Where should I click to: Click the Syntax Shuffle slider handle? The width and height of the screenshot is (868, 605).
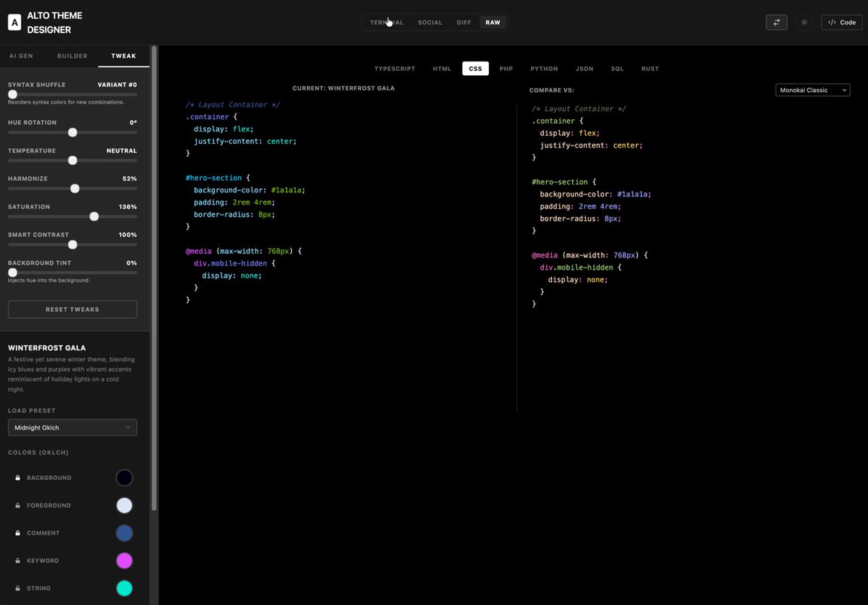coord(12,95)
